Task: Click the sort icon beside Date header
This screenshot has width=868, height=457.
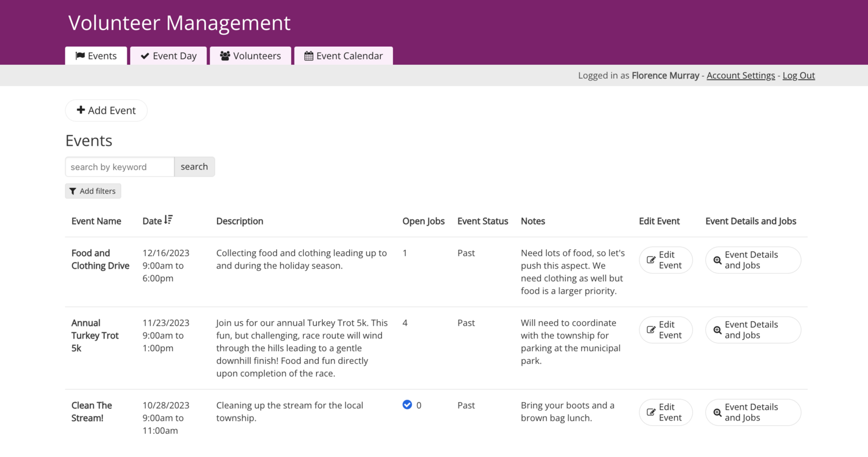Action: (x=168, y=220)
